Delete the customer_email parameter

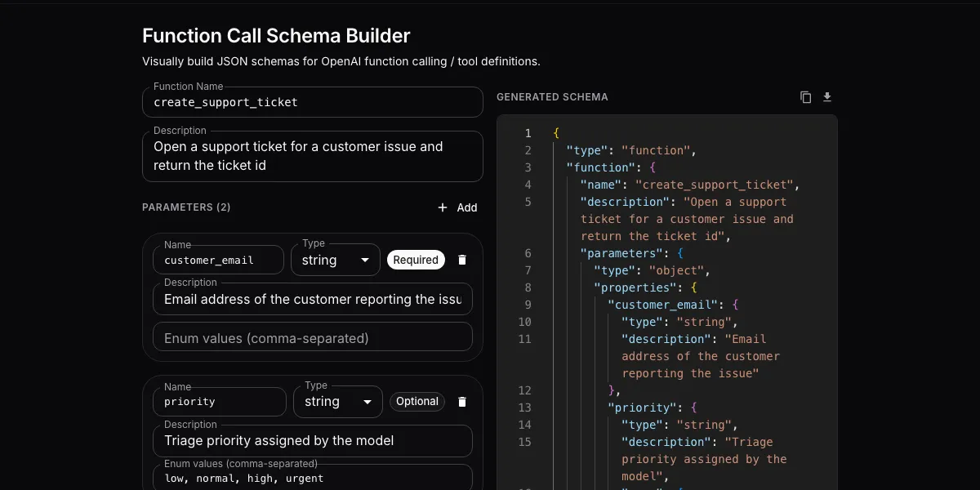[x=462, y=260]
